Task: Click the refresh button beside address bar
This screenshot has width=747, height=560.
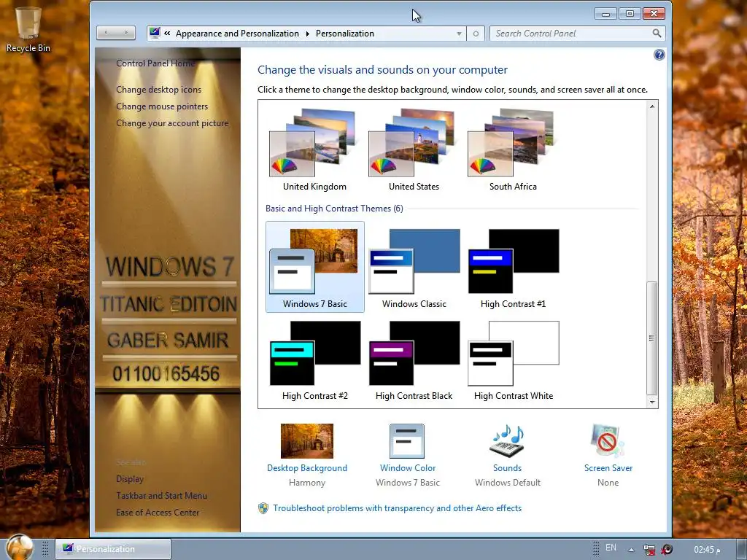Action: click(x=476, y=34)
